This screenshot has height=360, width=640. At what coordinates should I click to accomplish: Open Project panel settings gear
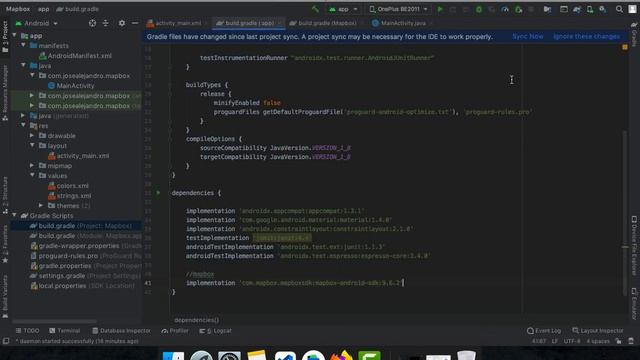tap(122, 23)
